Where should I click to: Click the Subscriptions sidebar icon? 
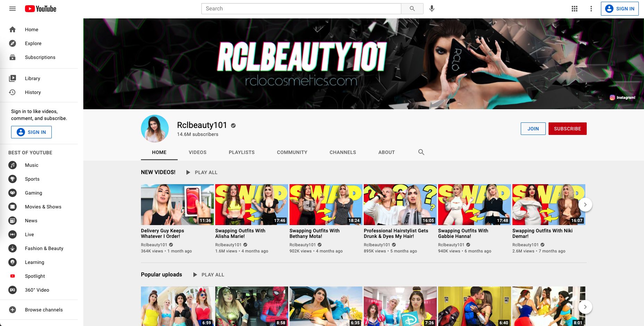[x=12, y=57]
